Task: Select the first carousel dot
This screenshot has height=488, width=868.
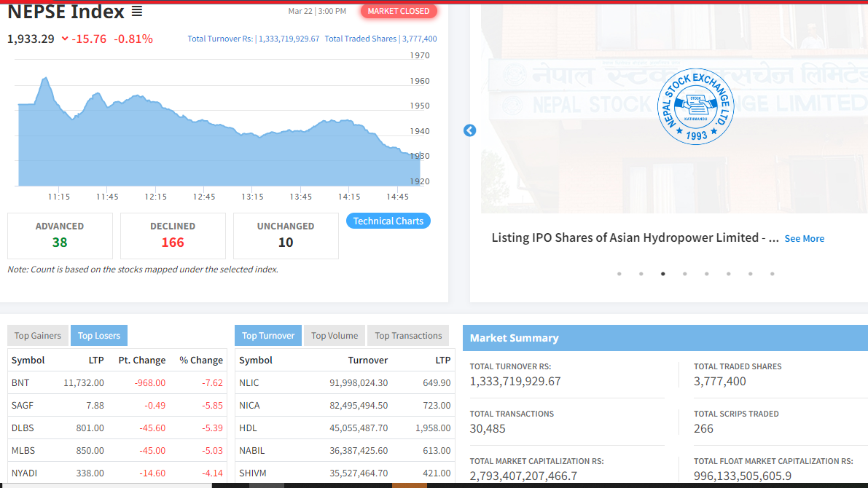Action: pyautogui.click(x=619, y=274)
